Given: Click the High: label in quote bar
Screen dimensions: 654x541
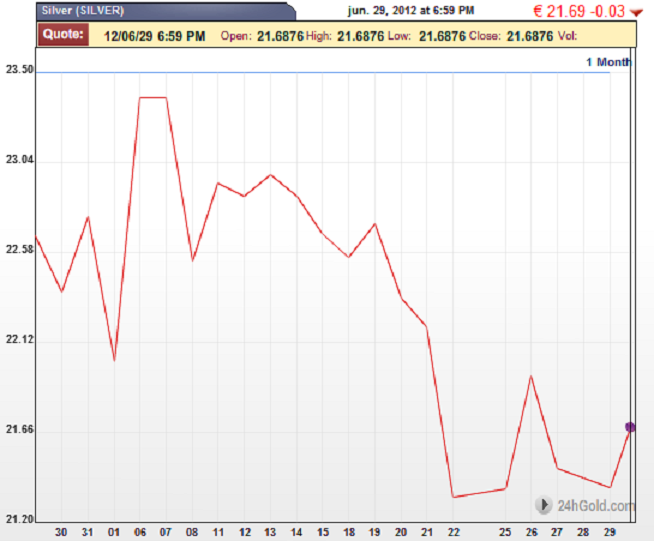Looking at the screenshot, I should tap(319, 36).
